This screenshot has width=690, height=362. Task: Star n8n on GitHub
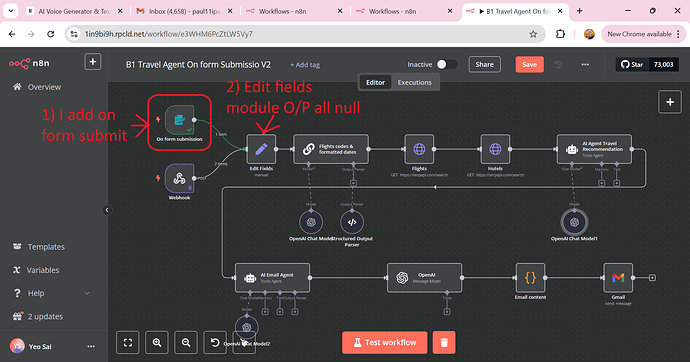pos(632,65)
